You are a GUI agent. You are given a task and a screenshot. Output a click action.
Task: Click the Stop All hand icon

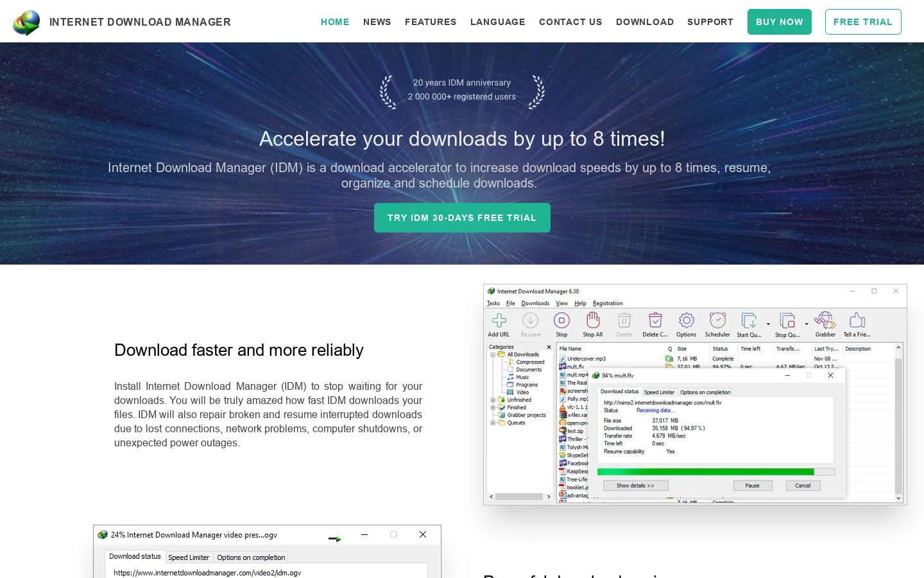[x=593, y=320]
